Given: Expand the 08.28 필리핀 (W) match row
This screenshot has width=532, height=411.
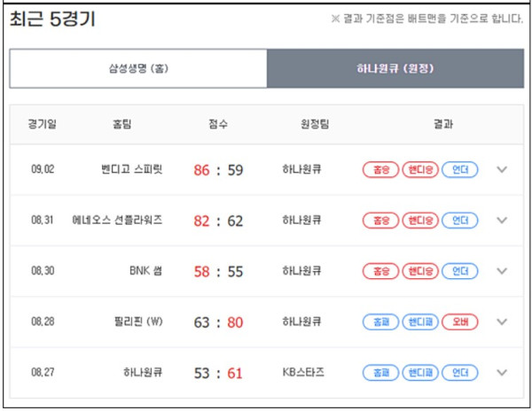Looking at the screenshot, I should pyautogui.click(x=502, y=322).
